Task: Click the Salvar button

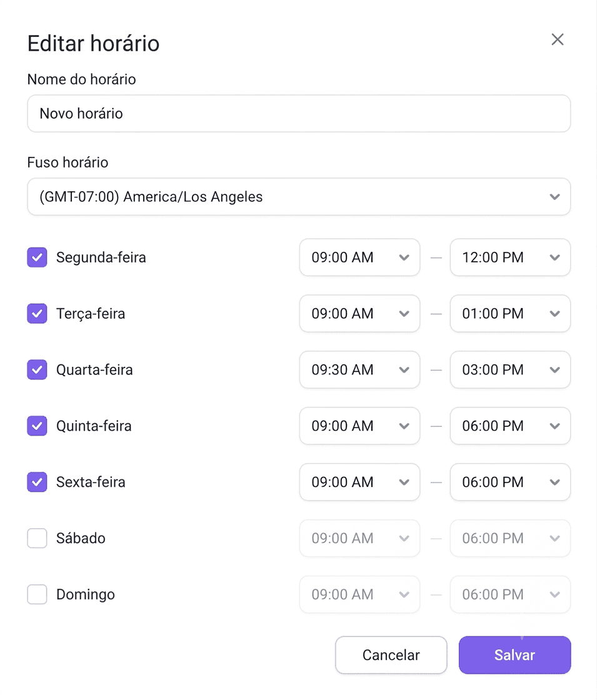Action: pyautogui.click(x=515, y=655)
